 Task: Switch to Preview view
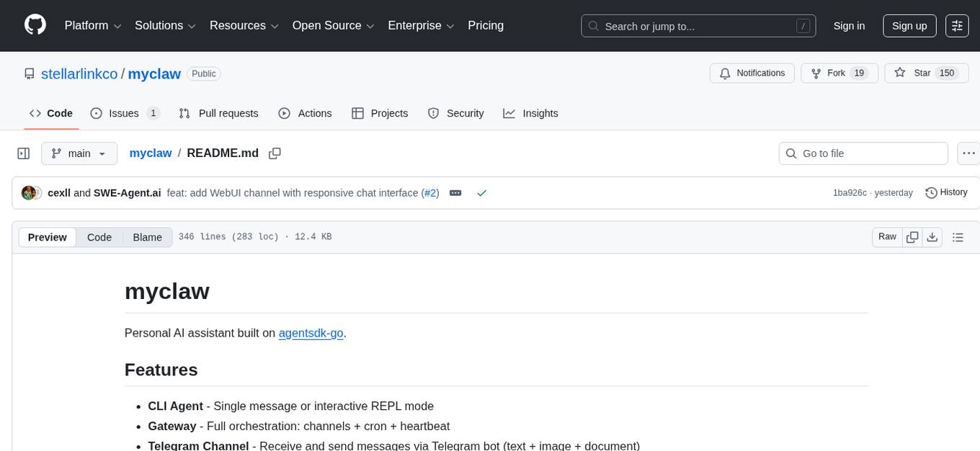click(x=48, y=237)
